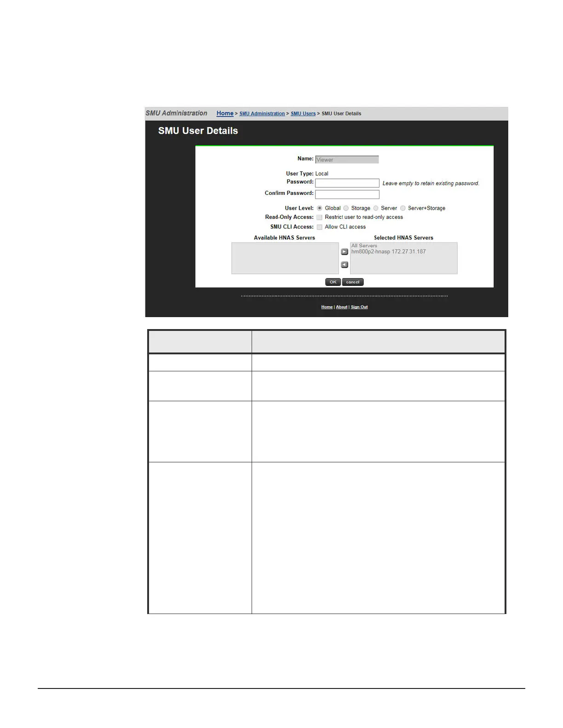
Task: Click the Name field showing Viewer
Action: [x=347, y=159]
